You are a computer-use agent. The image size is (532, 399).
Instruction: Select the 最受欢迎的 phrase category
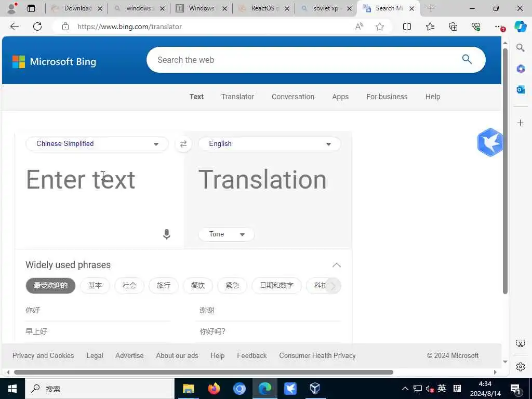50,286
